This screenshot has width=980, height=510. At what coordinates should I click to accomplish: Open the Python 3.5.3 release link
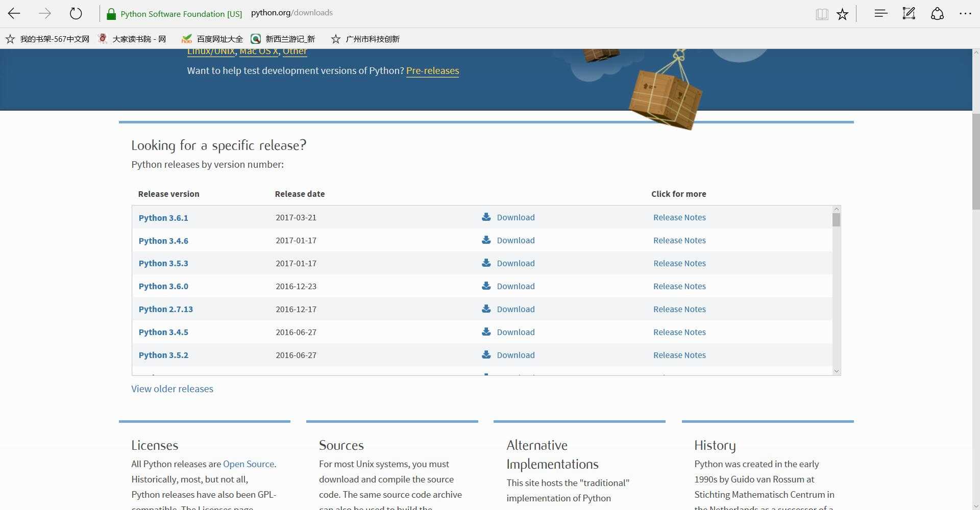coord(163,263)
